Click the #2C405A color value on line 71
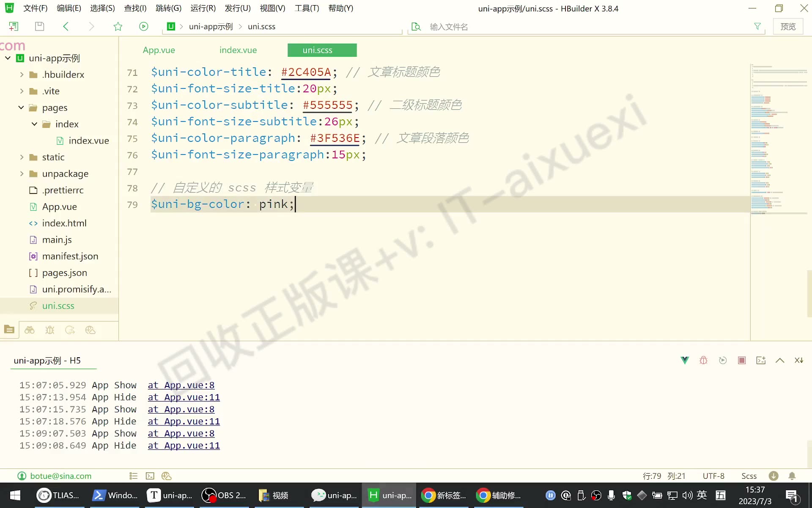This screenshot has width=812, height=508. click(x=306, y=72)
